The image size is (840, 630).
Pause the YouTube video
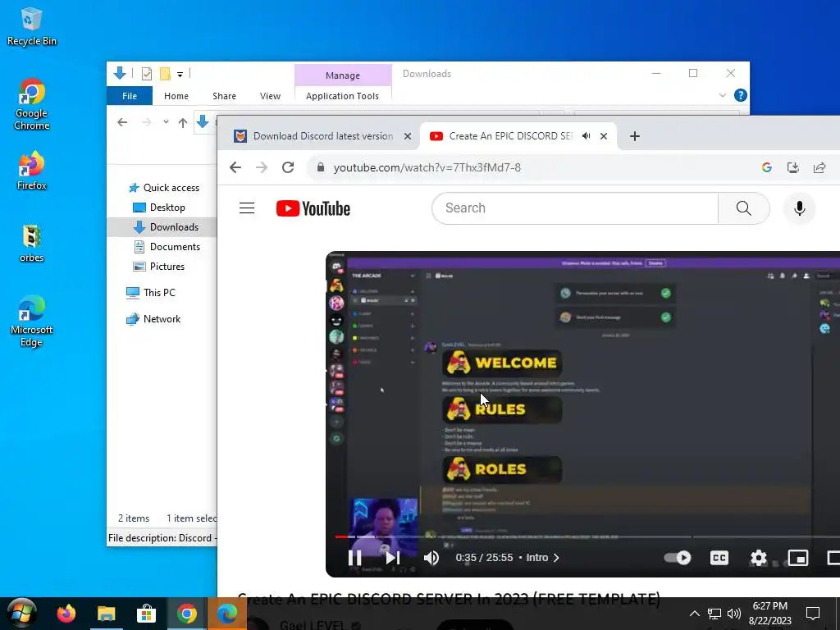(354, 558)
